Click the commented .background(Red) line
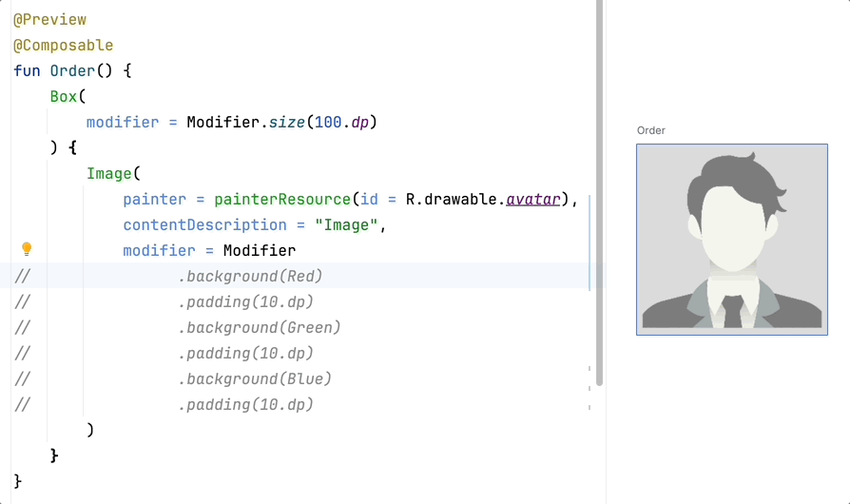The width and height of the screenshot is (850, 504). pyautogui.click(x=250, y=276)
